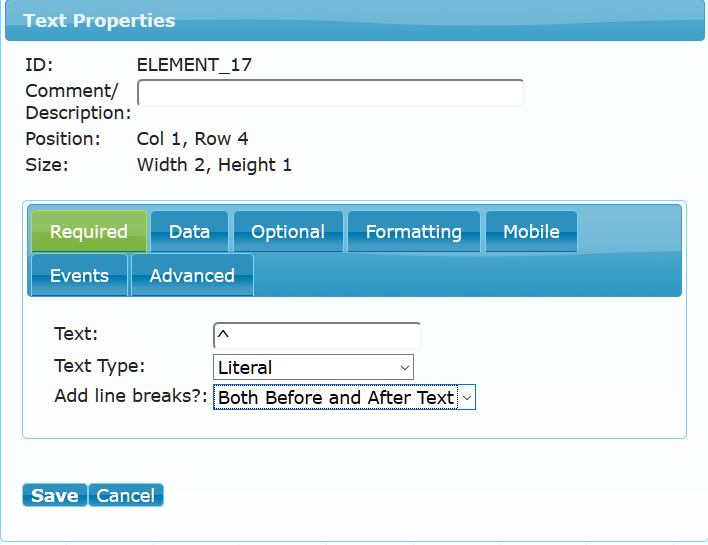Screen dimensions: 708x545
Task: Click the Col 1, Row 4 position text
Action: coord(192,139)
